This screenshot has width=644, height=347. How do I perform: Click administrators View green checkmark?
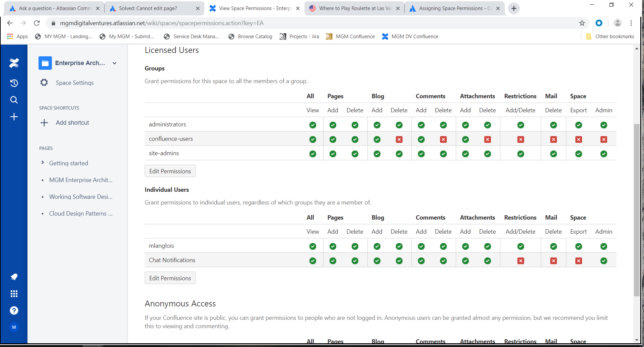pos(312,125)
